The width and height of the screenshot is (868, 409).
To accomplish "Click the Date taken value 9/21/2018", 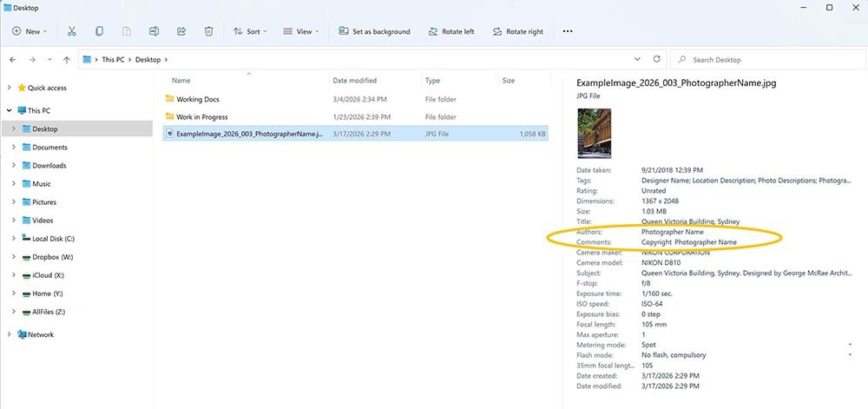I will [x=672, y=170].
